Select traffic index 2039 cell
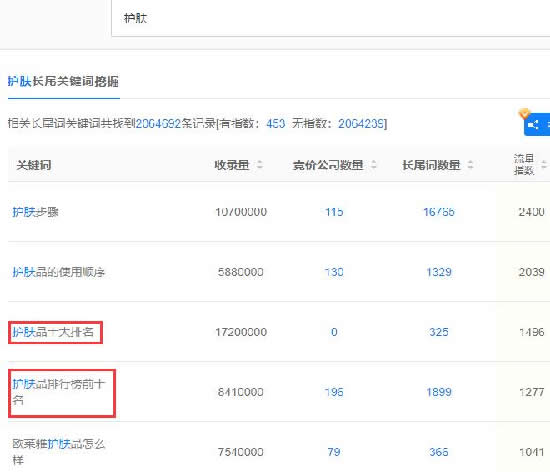Viewport: 550px width, 472px height. pos(531,272)
